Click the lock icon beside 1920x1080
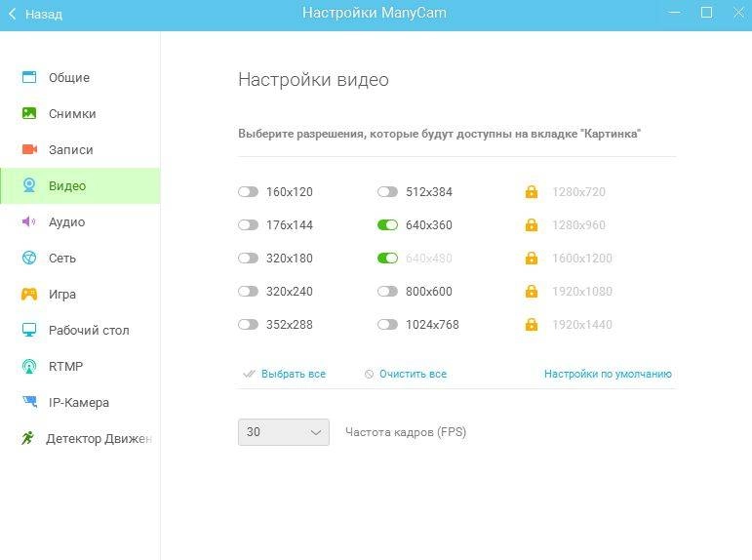Screen dimensions: 752x560 point(532,291)
